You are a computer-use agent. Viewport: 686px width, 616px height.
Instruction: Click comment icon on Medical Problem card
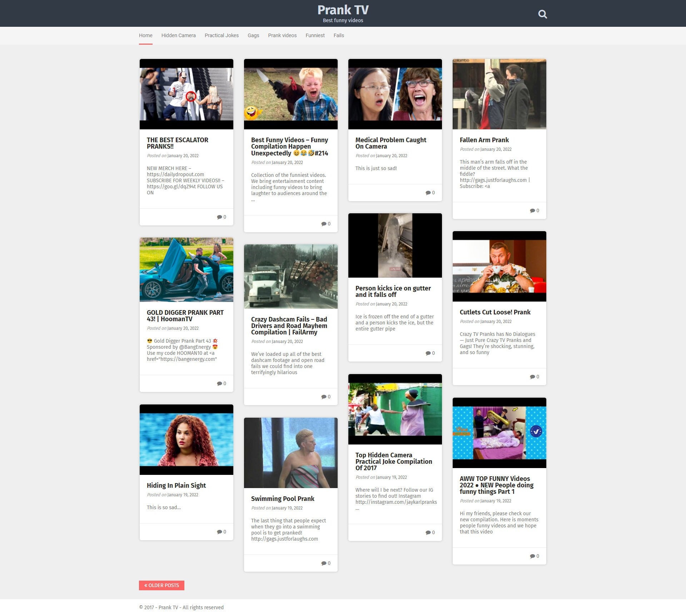428,193
